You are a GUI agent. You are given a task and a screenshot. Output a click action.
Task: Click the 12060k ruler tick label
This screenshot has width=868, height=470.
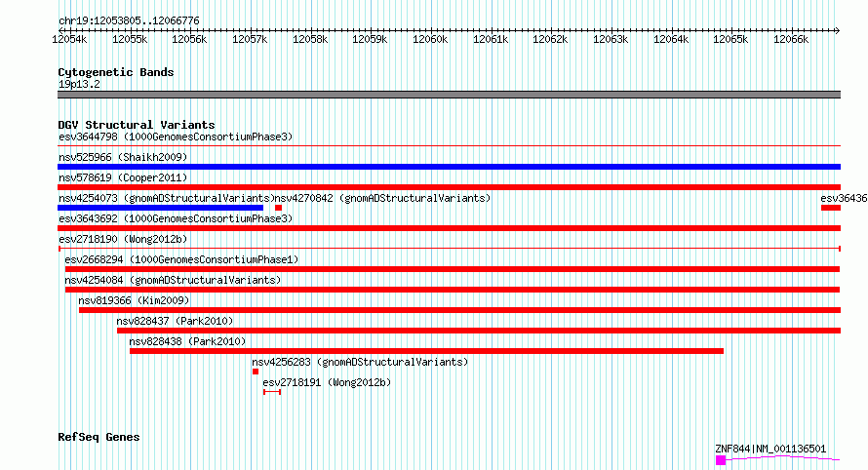[x=430, y=39]
